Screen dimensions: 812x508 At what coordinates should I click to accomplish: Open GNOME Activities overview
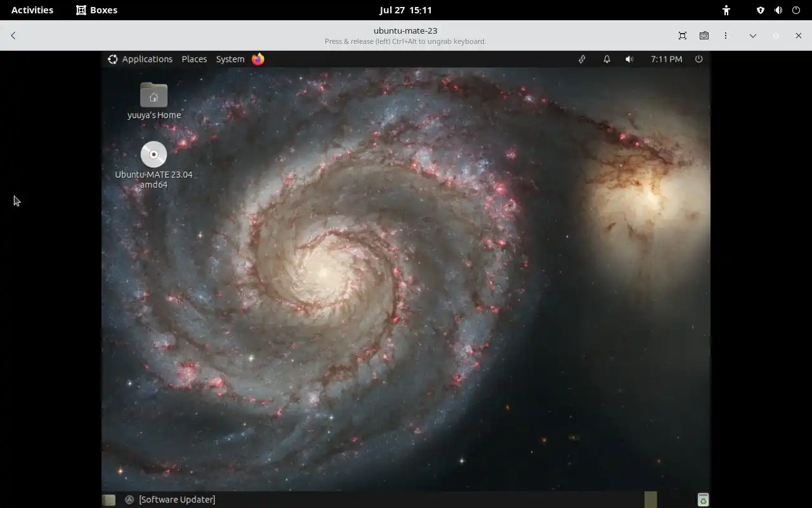point(32,10)
